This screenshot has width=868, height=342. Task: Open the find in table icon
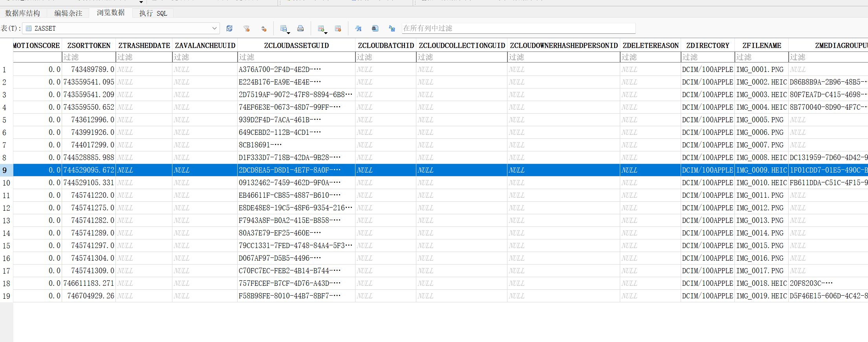point(375,28)
